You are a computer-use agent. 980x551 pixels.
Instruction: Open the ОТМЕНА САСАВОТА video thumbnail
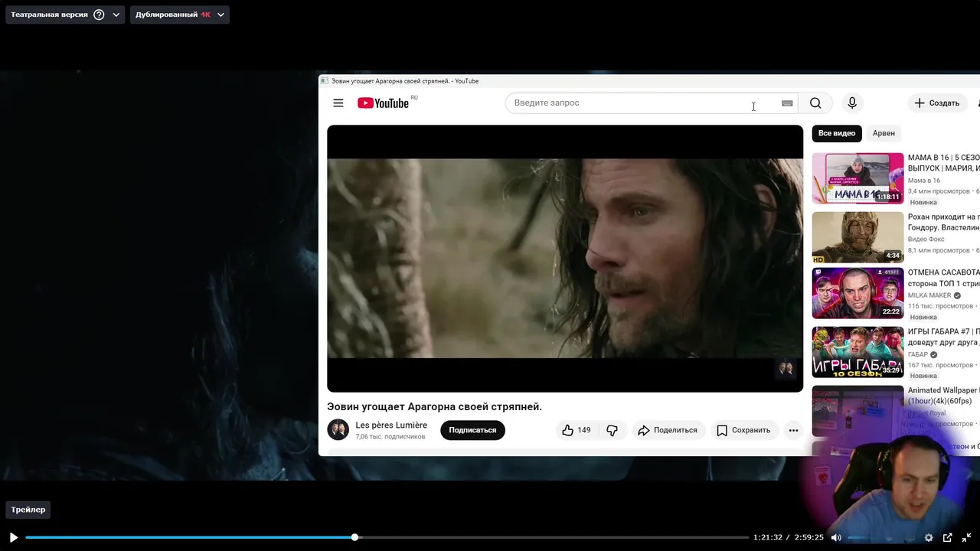857,293
